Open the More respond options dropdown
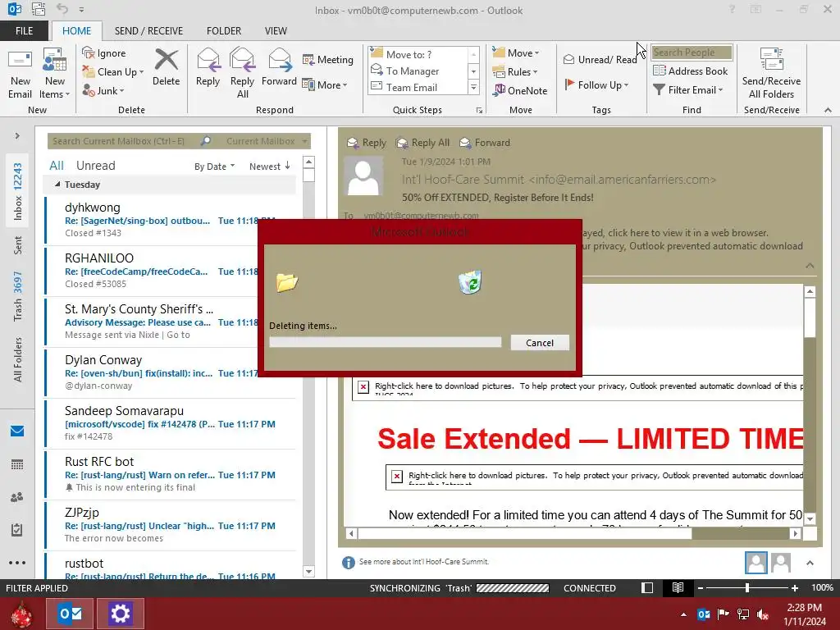This screenshot has height=630, width=840. (x=325, y=84)
